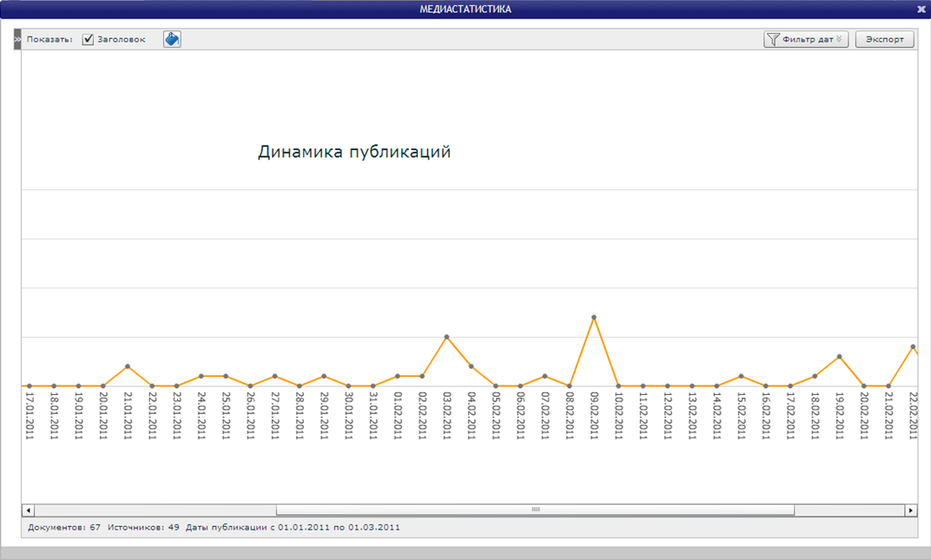Uncheck the Заголовок checkbox
This screenshot has width=931, height=560.
click(88, 39)
